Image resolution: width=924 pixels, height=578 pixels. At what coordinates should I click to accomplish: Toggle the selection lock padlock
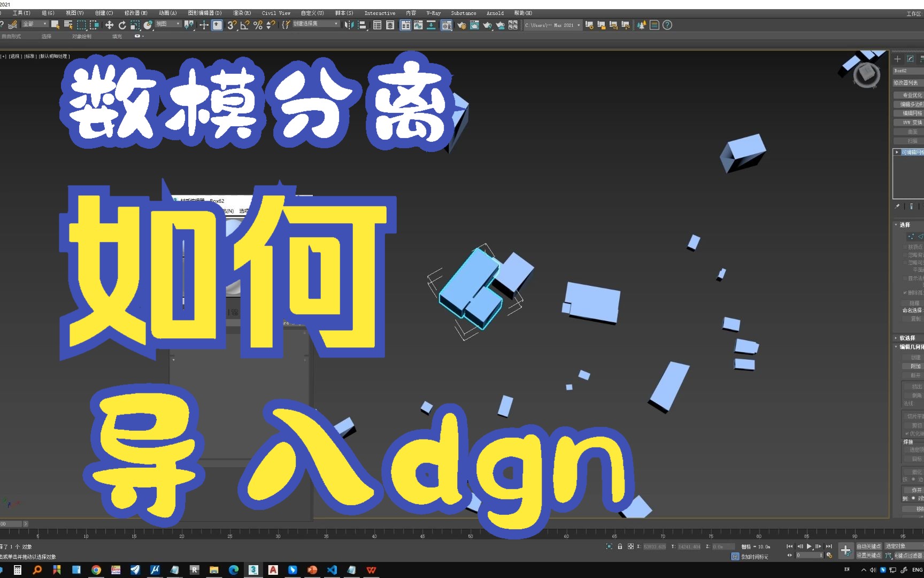click(620, 546)
